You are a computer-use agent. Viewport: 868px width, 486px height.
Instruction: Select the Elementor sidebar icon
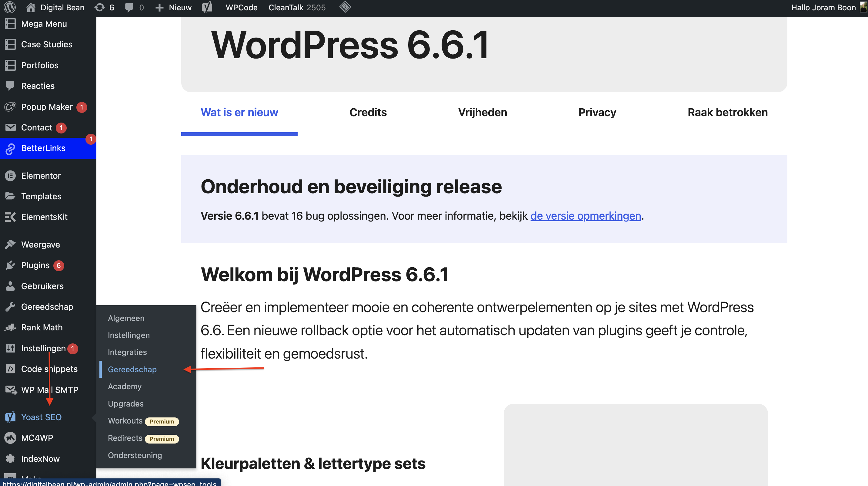tap(10, 175)
